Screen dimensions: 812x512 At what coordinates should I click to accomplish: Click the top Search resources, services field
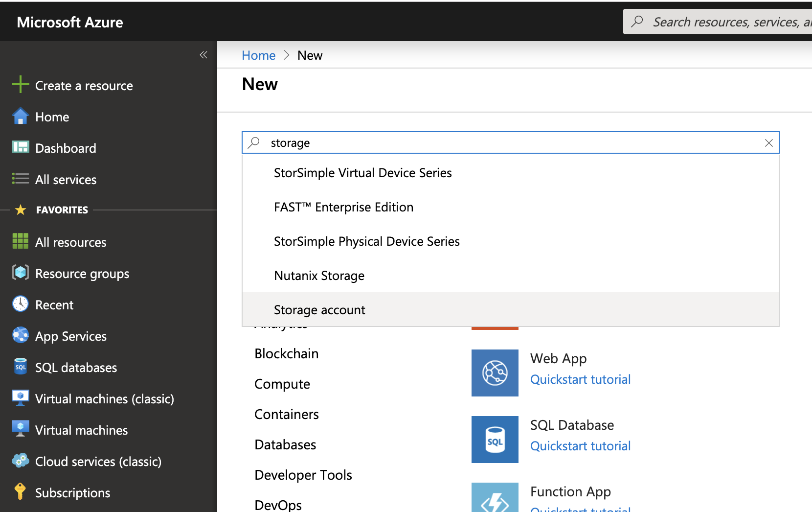click(x=718, y=22)
